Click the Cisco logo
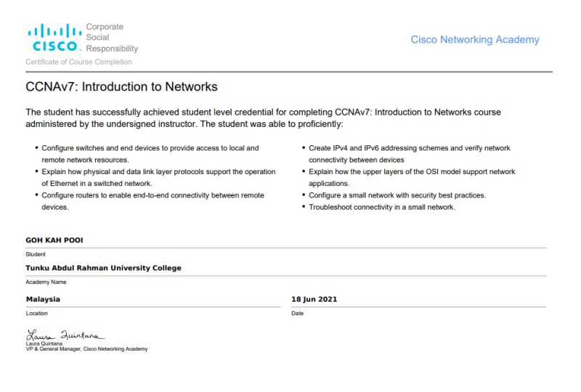This screenshot has height=392, width=581. 54,38
